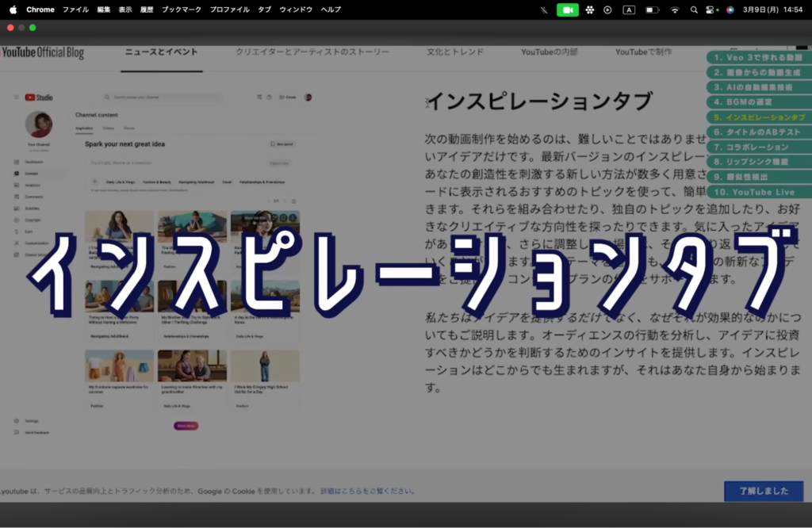812x528 pixels.
Task: Click the Wi-Fi status icon
Action: click(675, 10)
